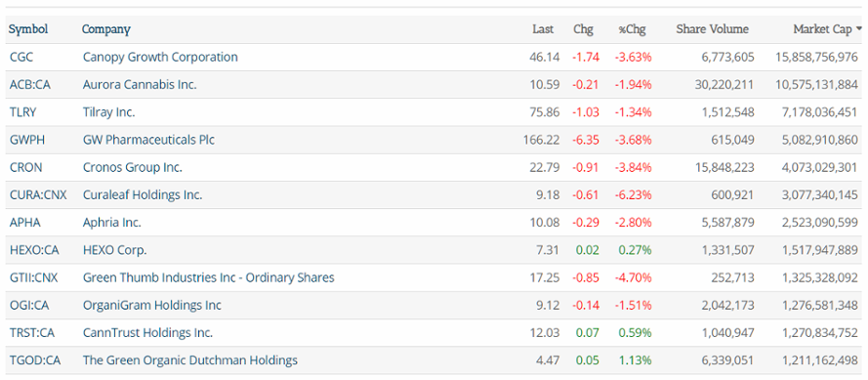The image size is (868, 380).
Task: Click the Market Cap sort arrow
Action: 858,29
